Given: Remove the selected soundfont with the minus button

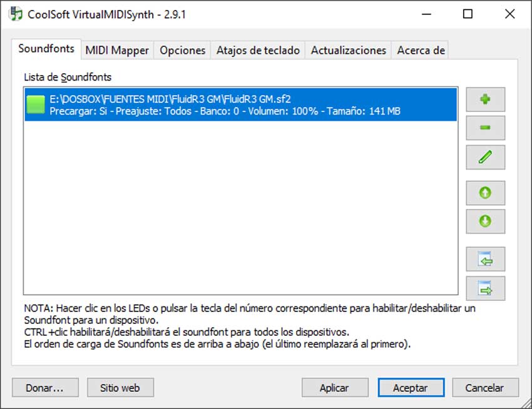Looking at the screenshot, I should click(485, 128).
